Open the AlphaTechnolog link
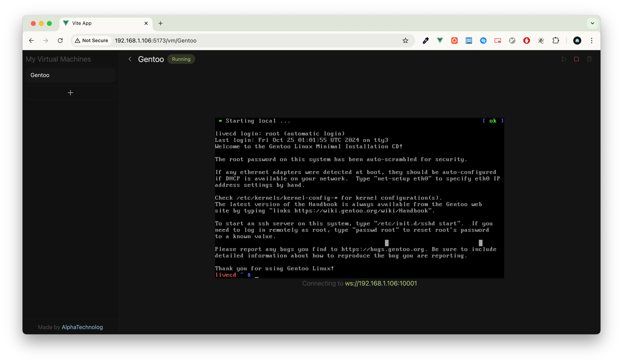The width and height of the screenshot is (623, 364). (82, 327)
